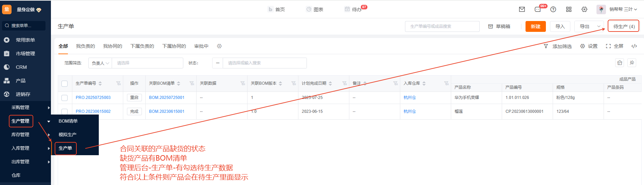The height and width of the screenshot is (185, 644).
Task: Click the production order search field
Action: tap(442, 26)
